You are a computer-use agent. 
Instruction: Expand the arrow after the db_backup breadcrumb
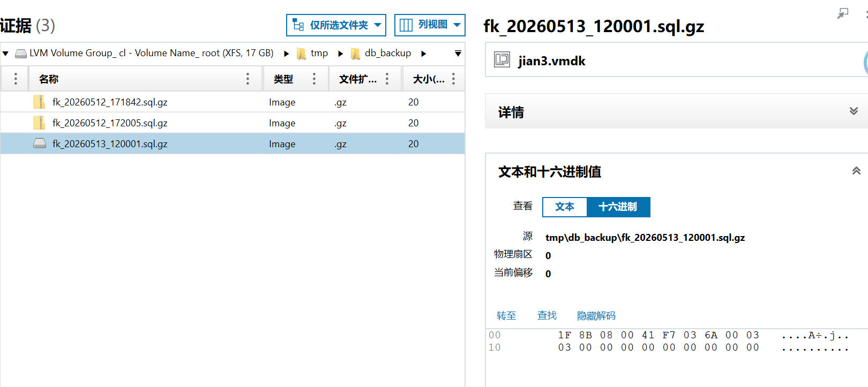point(424,54)
